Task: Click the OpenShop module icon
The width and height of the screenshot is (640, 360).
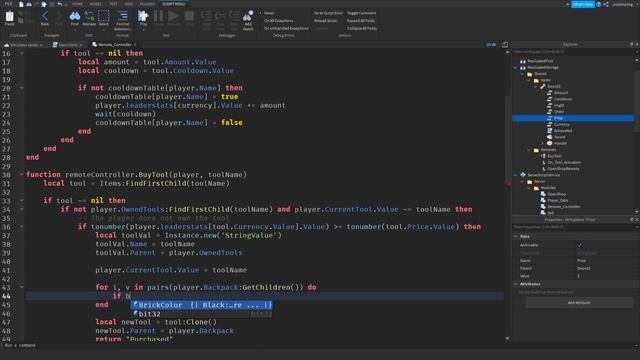Action: click(x=543, y=194)
